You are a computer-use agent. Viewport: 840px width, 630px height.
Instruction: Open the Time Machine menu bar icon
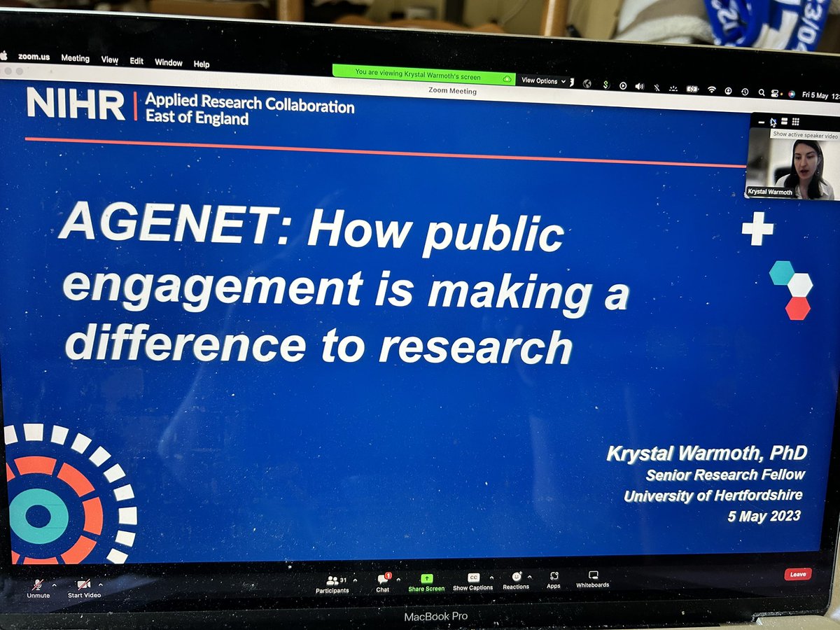tap(745, 92)
